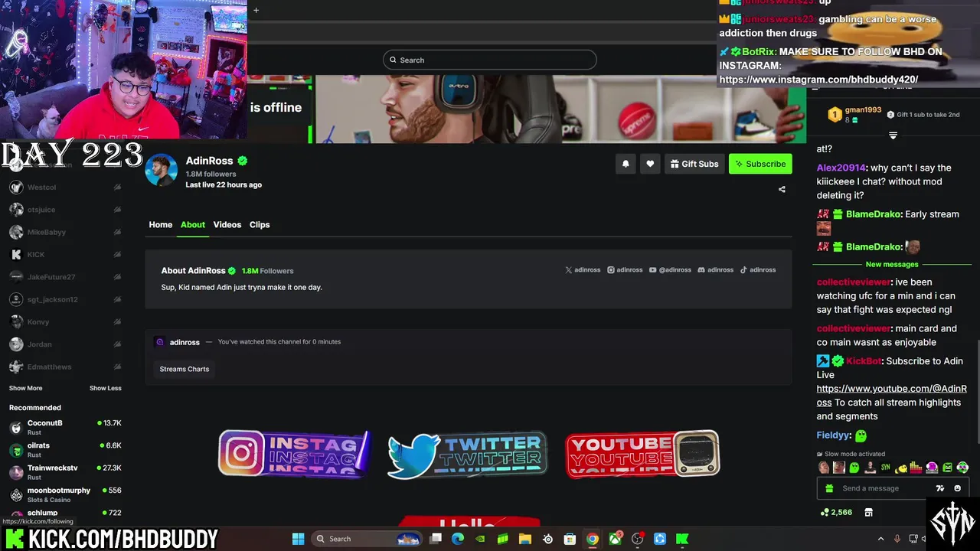Open sgt_jackson12 channel in sidebar
980x551 pixels.
[65, 299]
